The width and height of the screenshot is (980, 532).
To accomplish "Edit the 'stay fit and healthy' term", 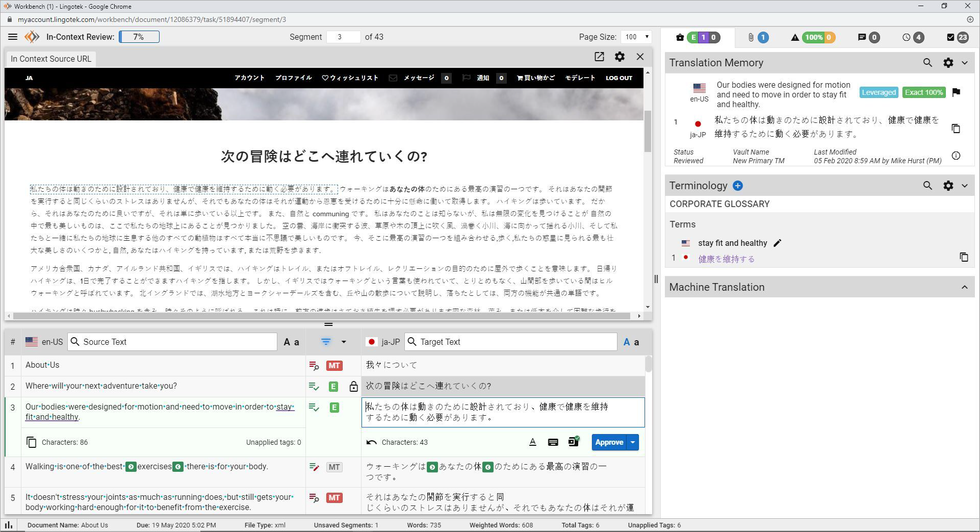I will pyautogui.click(x=778, y=243).
